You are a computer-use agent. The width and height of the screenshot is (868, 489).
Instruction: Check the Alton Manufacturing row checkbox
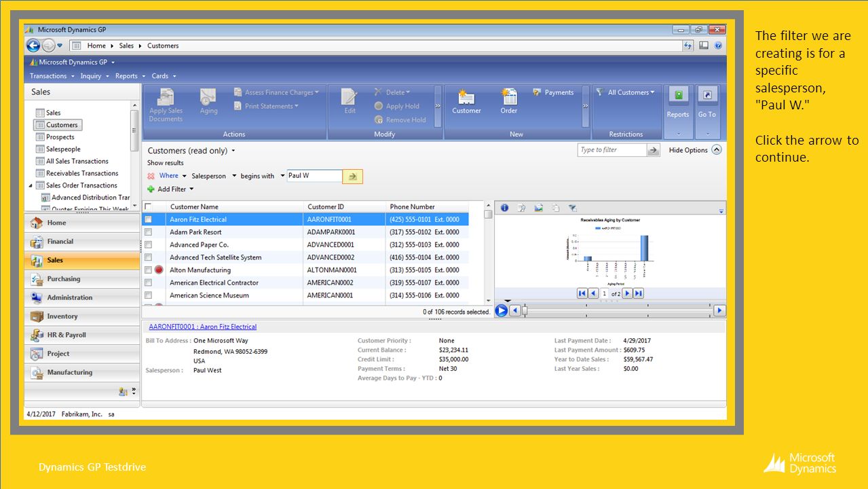pos(148,270)
